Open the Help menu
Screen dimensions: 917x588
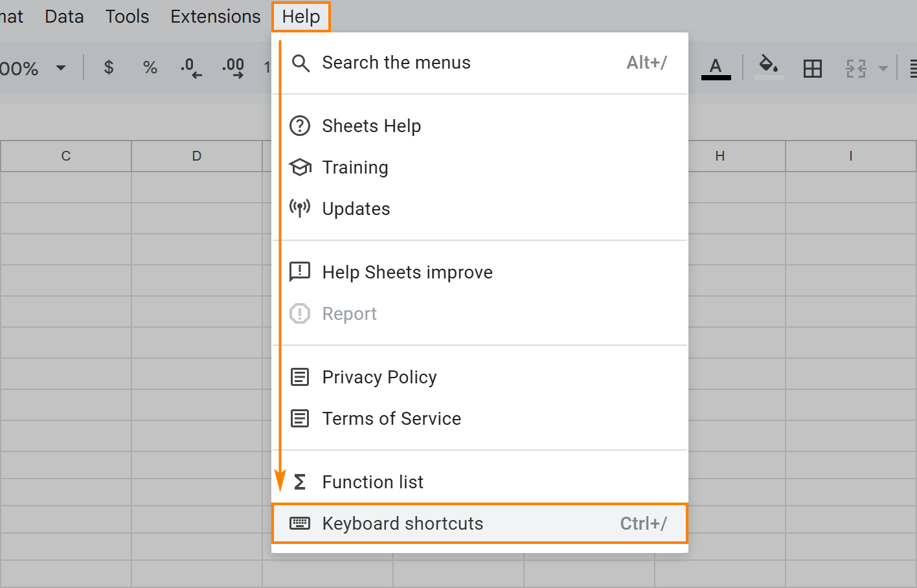(301, 16)
